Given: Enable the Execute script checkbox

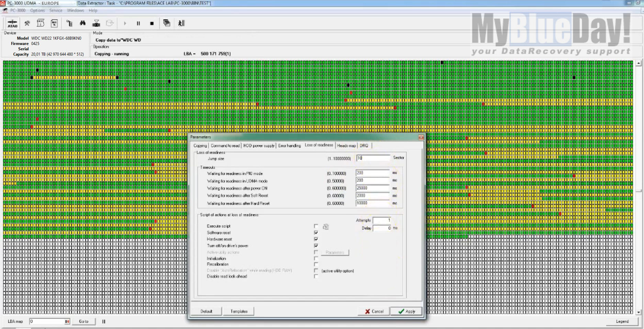Looking at the screenshot, I should point(316,226).
